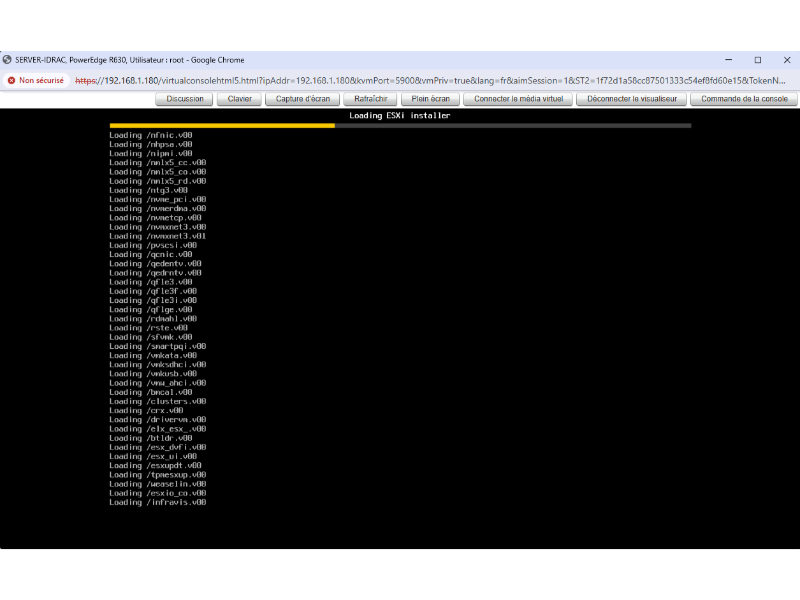This screenshot has width=800, height=600.
Task: Click the gray unfilled part of progress bar
Action: (510, 125)
